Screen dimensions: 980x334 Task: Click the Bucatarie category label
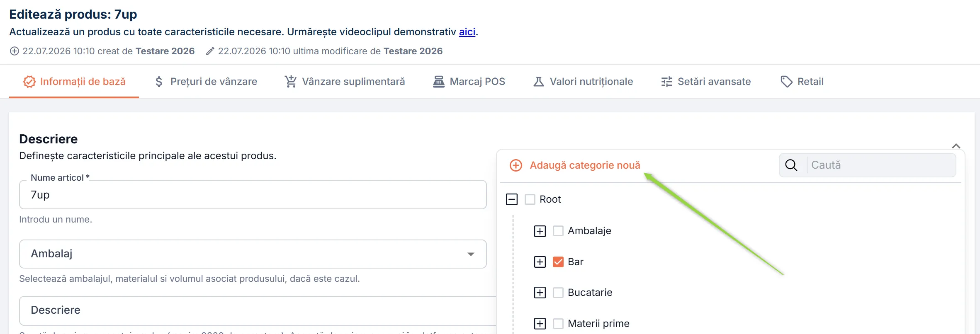point(590,293)
